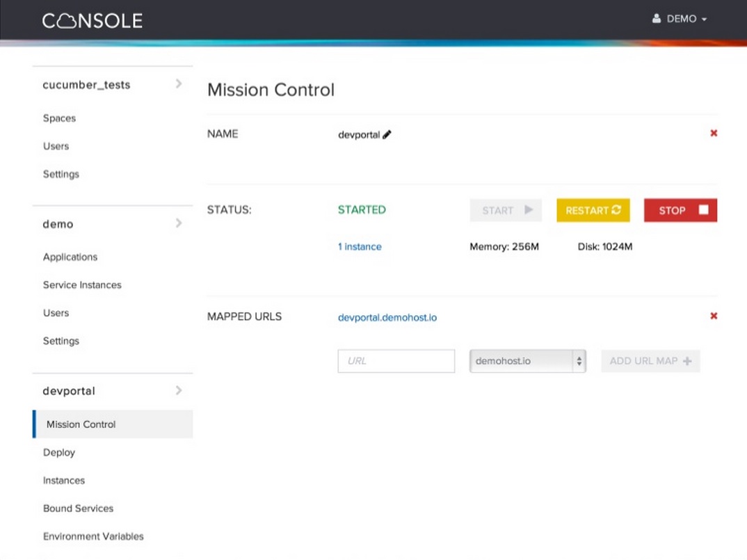
Task: Click the yellow RESTART button
Action: tap(593, 210)
